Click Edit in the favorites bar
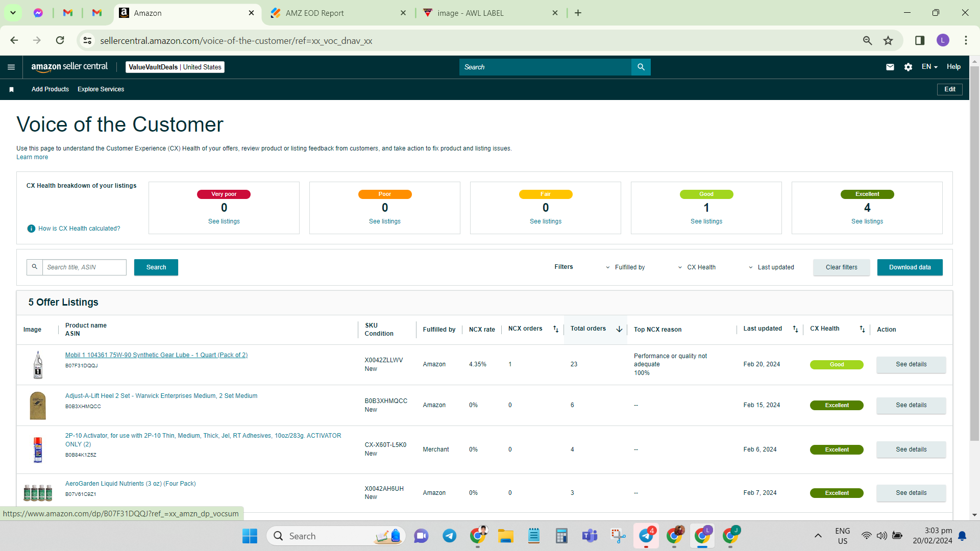 coord(950,89)
